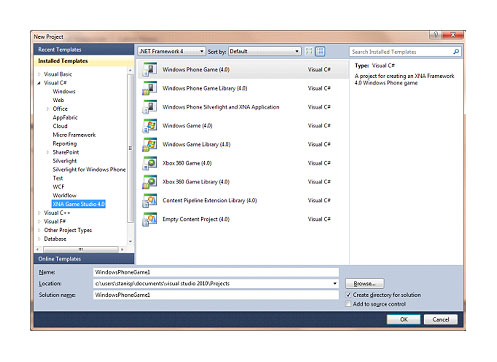Select Silverlight for Windows Phone category

(89, 169)
